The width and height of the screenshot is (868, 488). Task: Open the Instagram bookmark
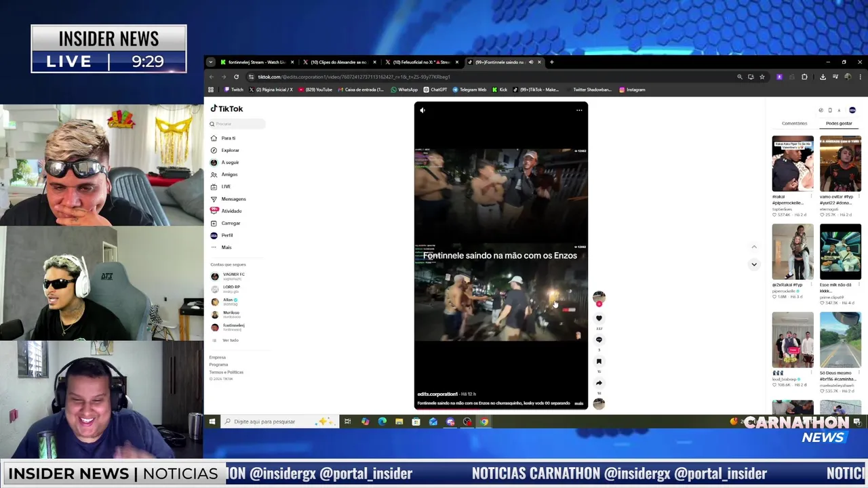(x=632, y=89)
